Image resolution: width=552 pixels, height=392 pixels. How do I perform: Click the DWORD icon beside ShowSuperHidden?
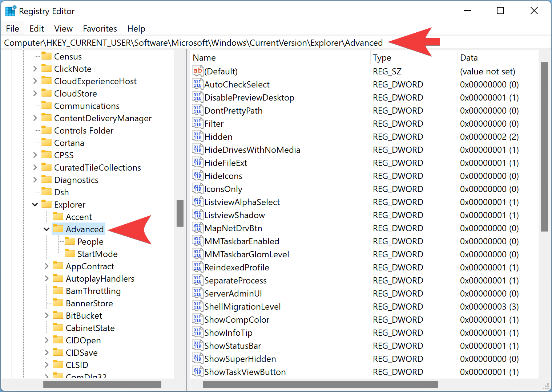tap(197, 358)
